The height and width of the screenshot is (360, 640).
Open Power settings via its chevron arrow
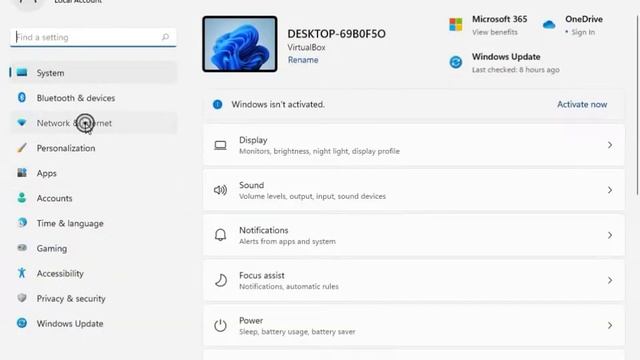click(610, 325)
